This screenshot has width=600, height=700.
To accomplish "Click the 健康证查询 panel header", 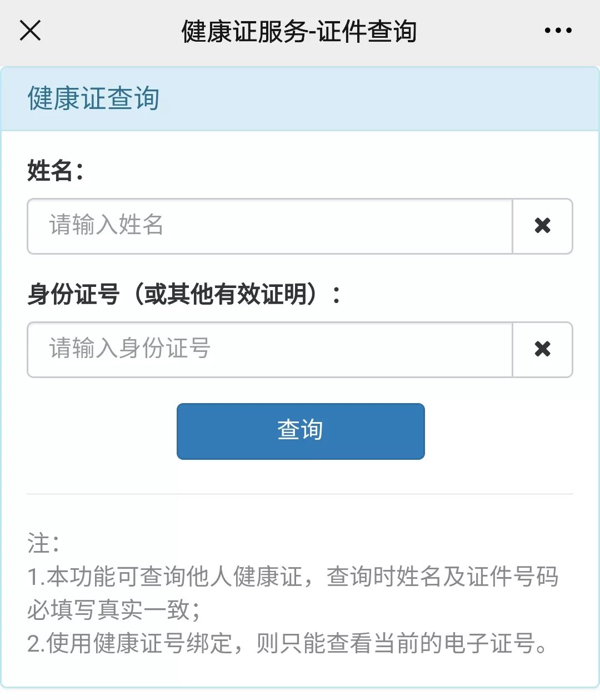I will pos(93,99).
